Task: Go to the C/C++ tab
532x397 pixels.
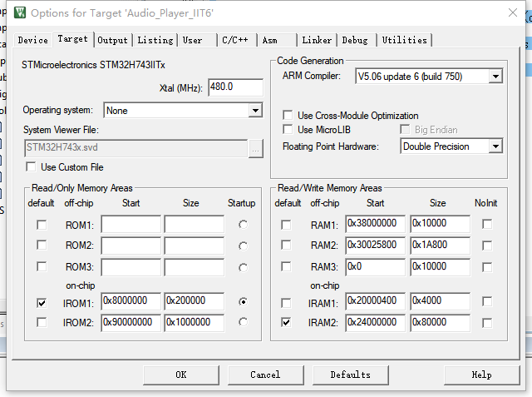Action: (236, 40)
